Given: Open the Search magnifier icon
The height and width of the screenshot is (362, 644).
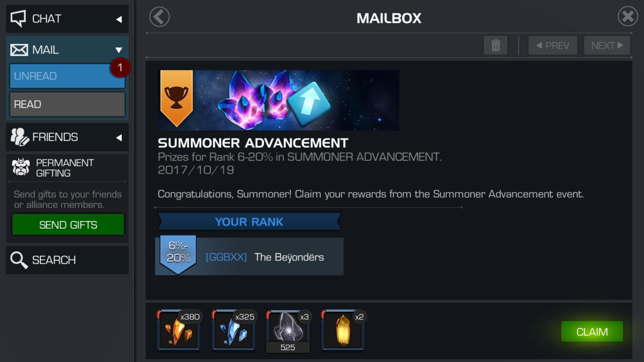Looking at the screenshot, I should point(19,260).
